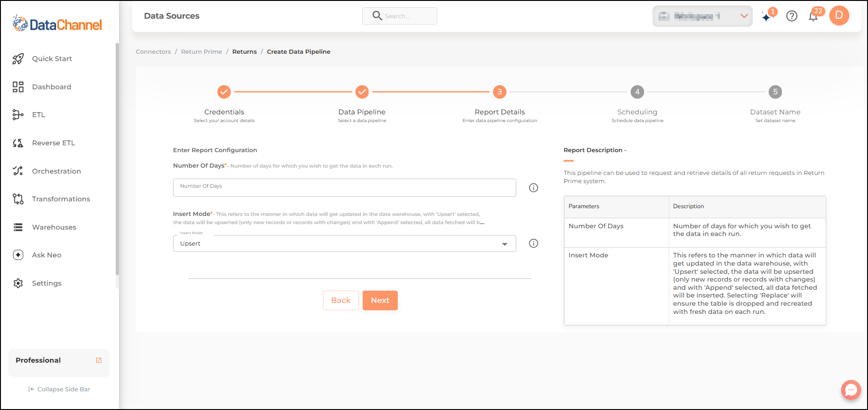Select step 5 Dataset Name circle
The height and width of the screenshot is (410, 868).
[x=776, y=92]
